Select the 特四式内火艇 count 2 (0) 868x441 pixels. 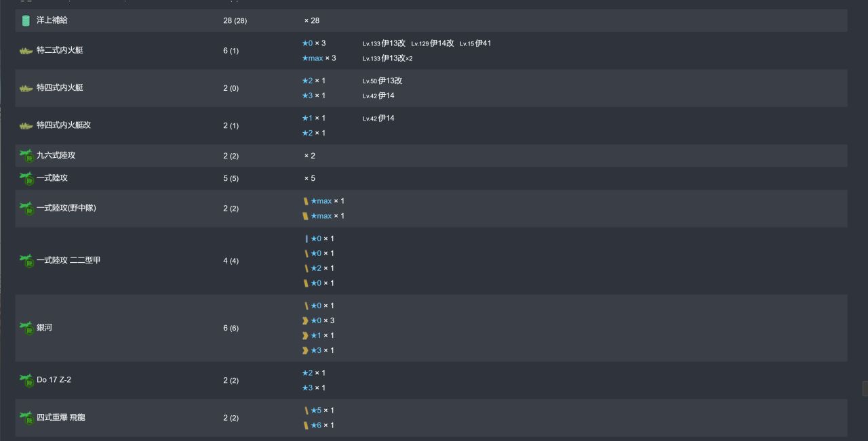point(231,88)
